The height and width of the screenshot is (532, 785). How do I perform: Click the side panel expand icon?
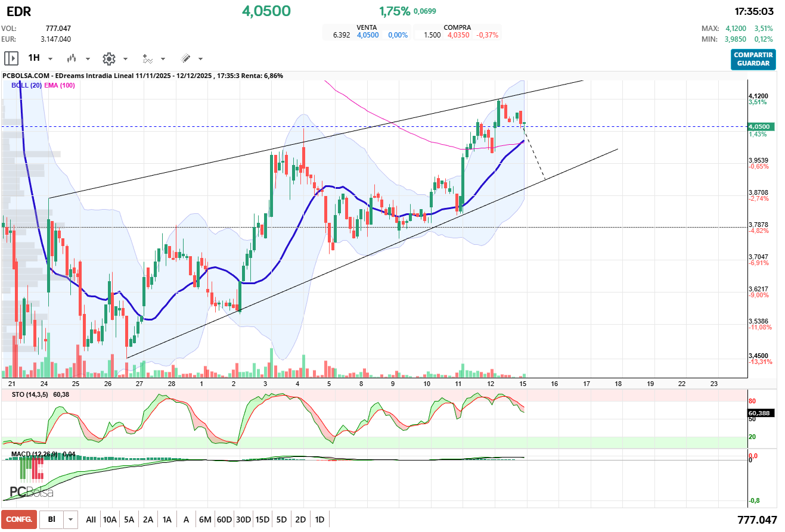(11, 58)
